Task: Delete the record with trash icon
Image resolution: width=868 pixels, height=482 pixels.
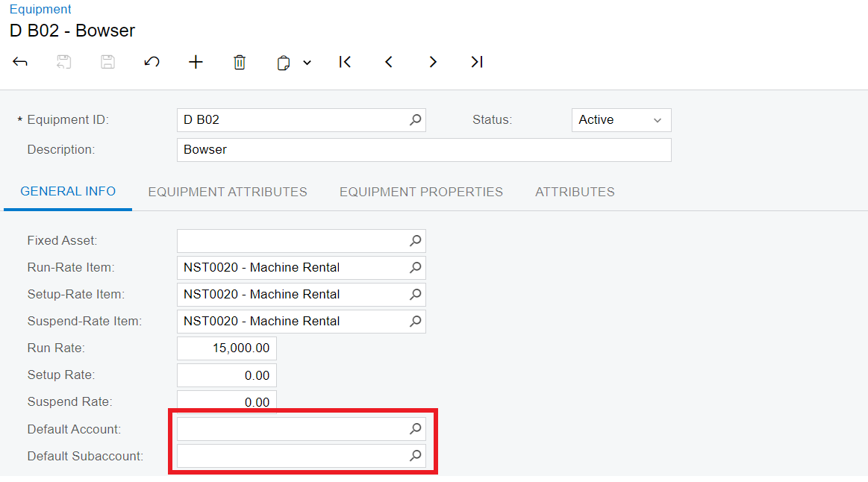Action: (239, 62)
